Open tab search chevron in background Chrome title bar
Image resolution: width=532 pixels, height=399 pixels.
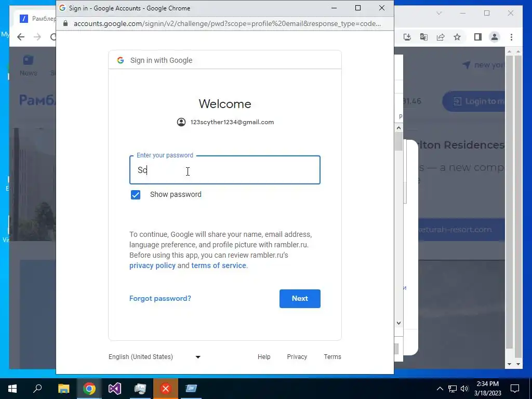pyautogui.click(x=439, y=13)
